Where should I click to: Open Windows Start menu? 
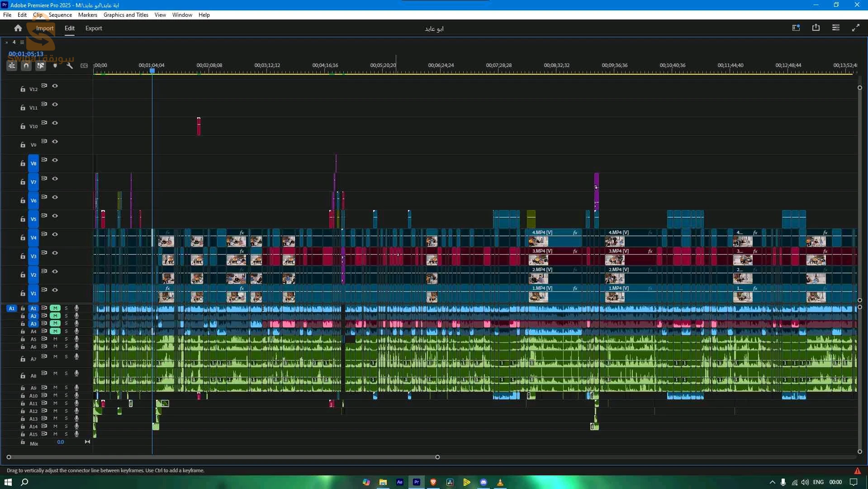coord(8,482)
